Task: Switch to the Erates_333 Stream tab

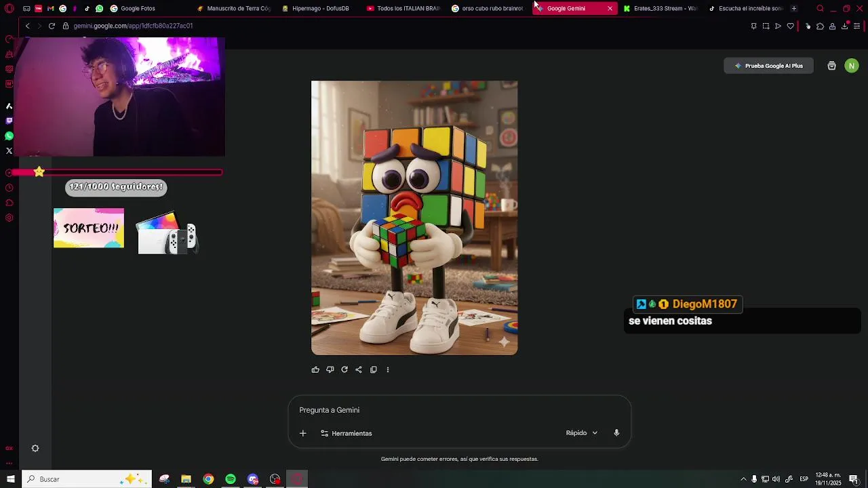Action: (660, 8)
